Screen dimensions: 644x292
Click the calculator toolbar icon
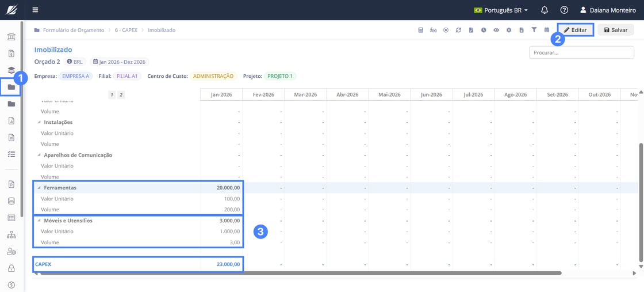tap(420, 30)
